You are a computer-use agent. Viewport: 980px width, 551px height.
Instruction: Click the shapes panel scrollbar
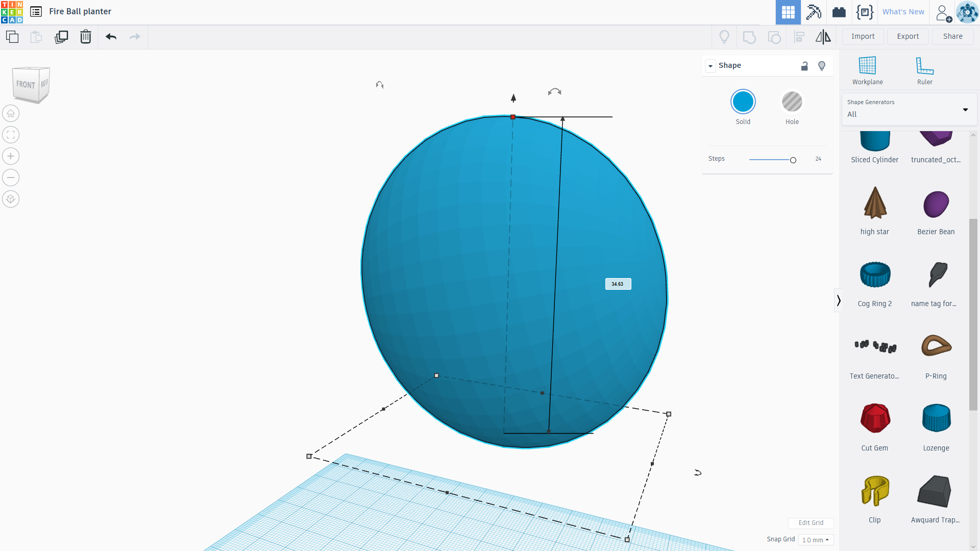click(973, 314)
